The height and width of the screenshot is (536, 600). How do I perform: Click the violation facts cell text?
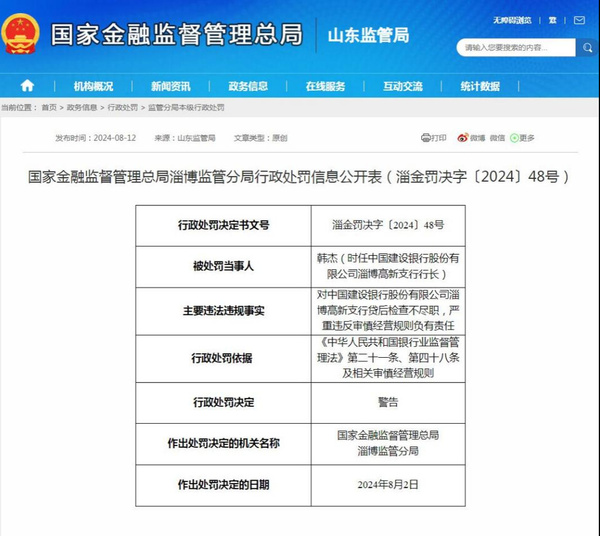pos(388,310)
